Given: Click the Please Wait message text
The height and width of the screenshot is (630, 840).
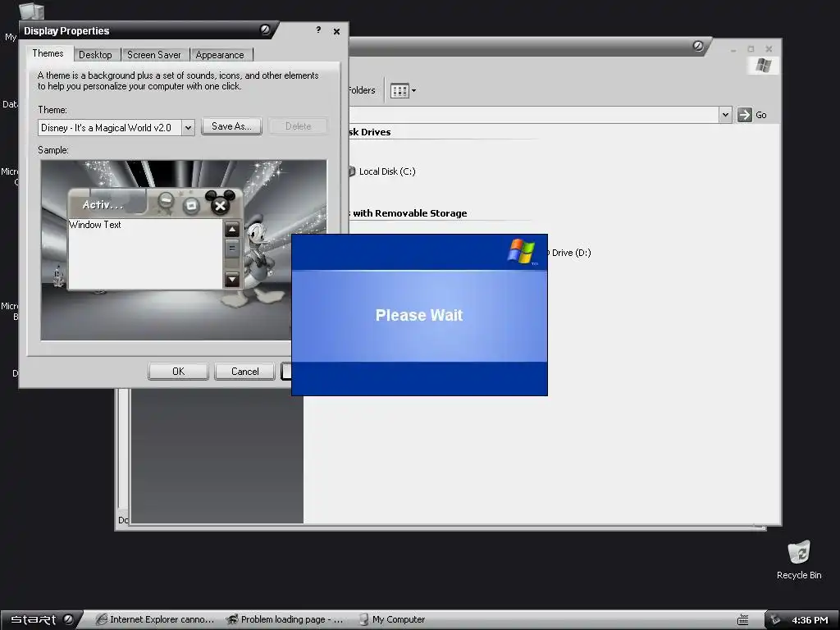Looking at the screenshot, I should [419, 315].
